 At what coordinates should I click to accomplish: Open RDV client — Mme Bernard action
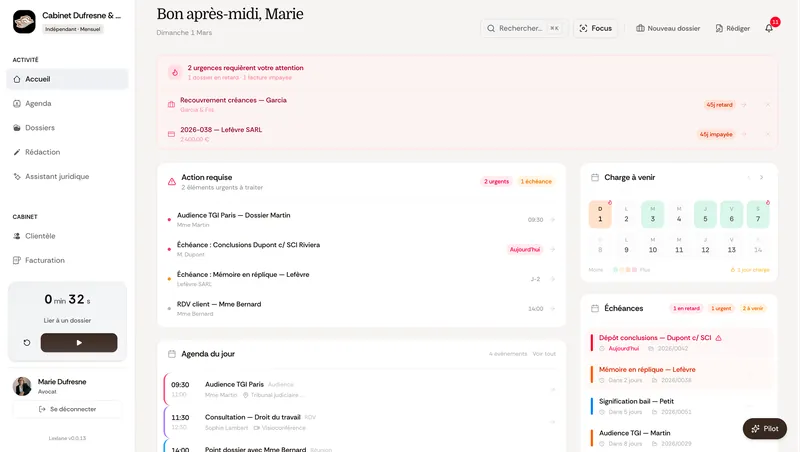361,308
